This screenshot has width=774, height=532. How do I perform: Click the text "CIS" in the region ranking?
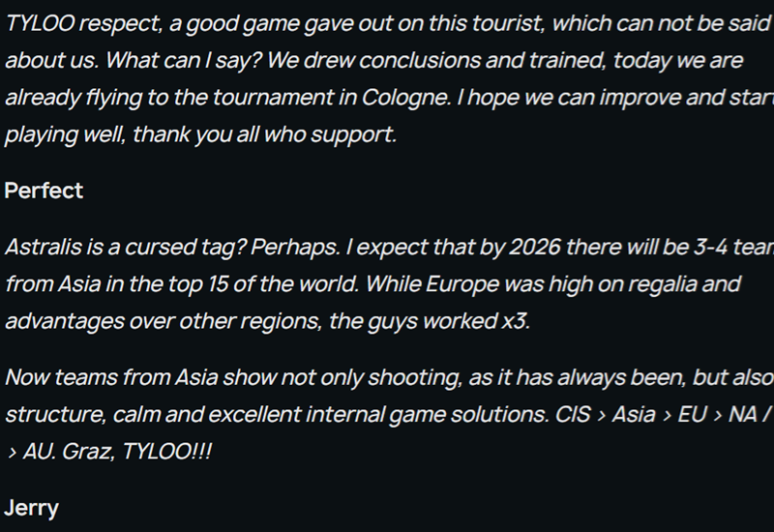pos(573,415)
